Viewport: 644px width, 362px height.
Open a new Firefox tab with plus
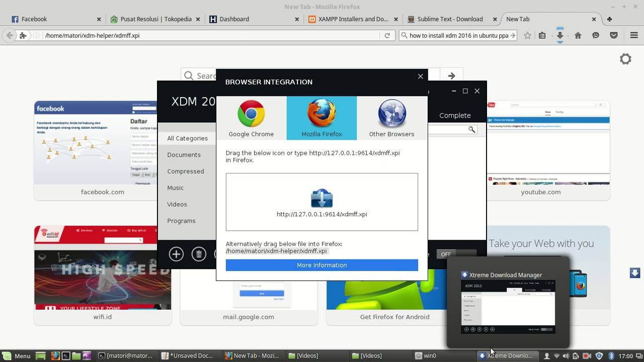click(x=609, y=19)
